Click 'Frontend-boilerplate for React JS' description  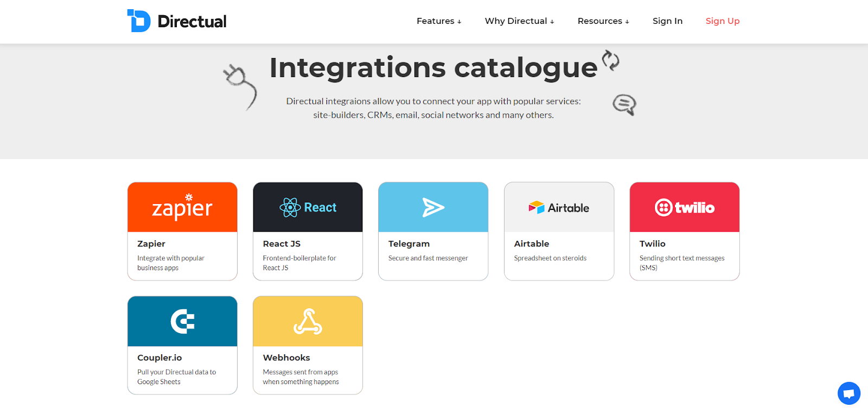[x=299, y=263]
